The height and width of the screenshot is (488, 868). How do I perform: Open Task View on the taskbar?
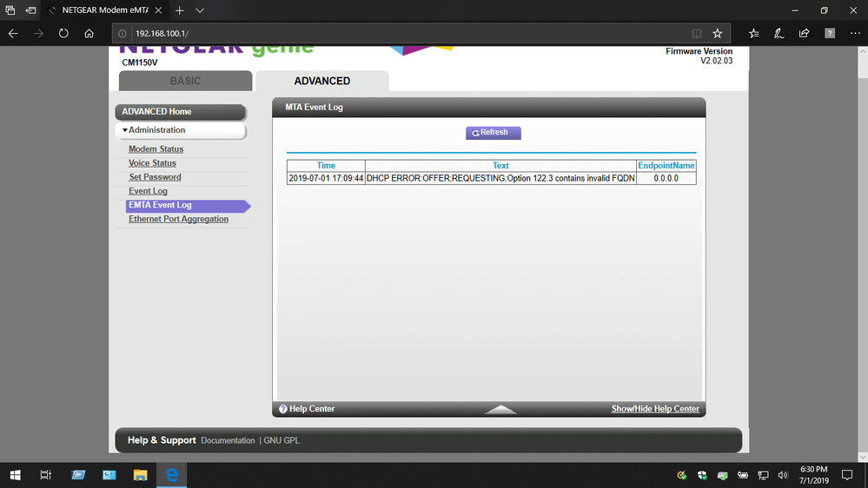click(x=46, y=475)
